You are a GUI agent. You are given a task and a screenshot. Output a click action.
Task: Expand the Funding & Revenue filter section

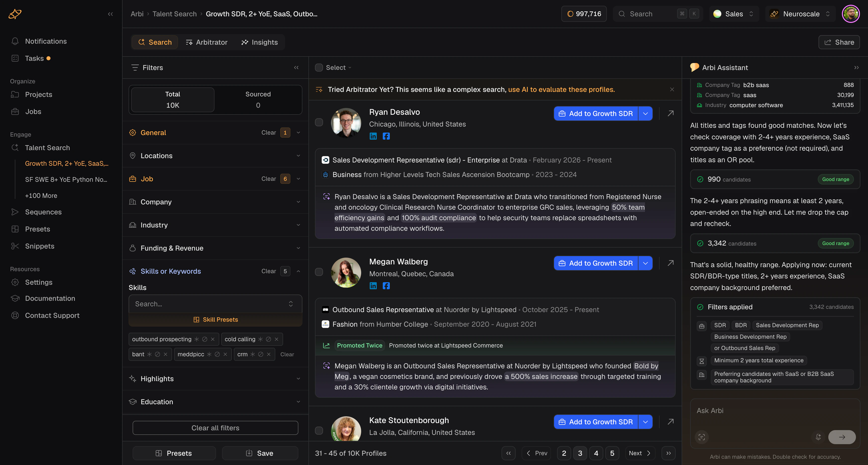pos(215,248)
